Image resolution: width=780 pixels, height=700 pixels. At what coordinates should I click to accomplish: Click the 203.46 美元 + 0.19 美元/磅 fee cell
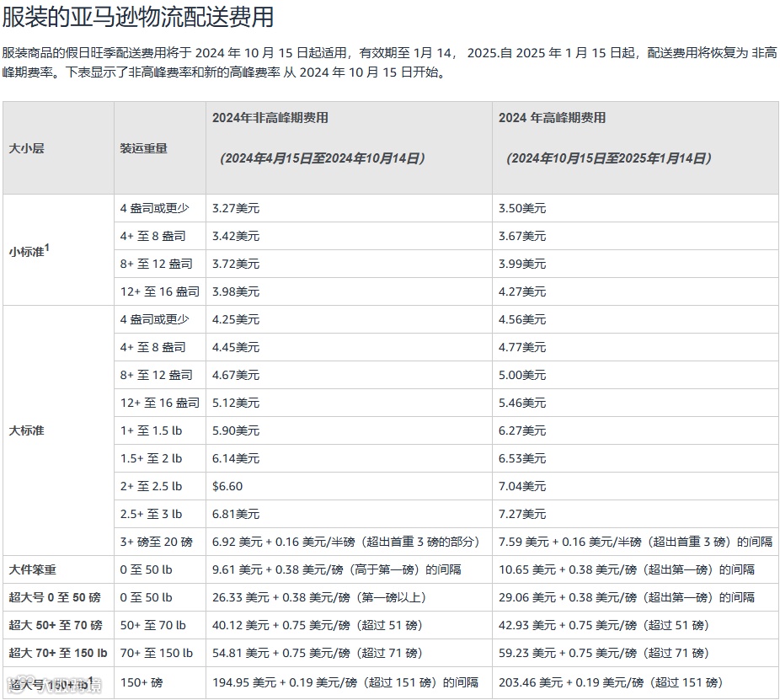tap(636, 682)
